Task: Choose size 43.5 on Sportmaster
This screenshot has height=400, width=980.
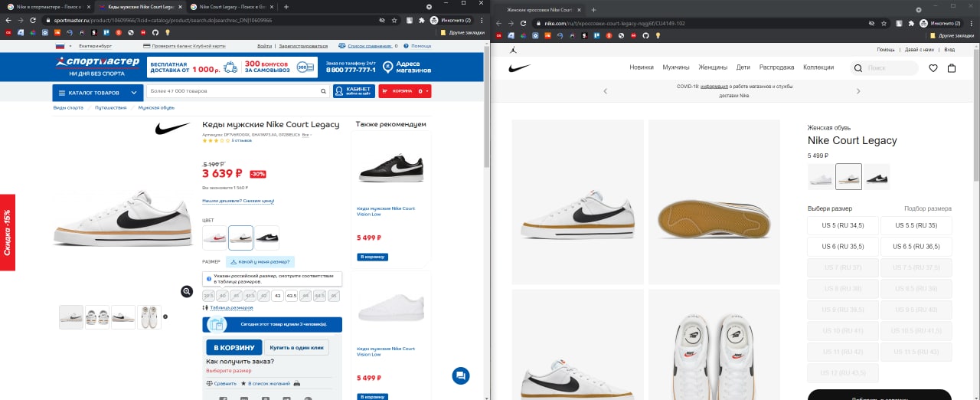Action: [x=292, y=296]
